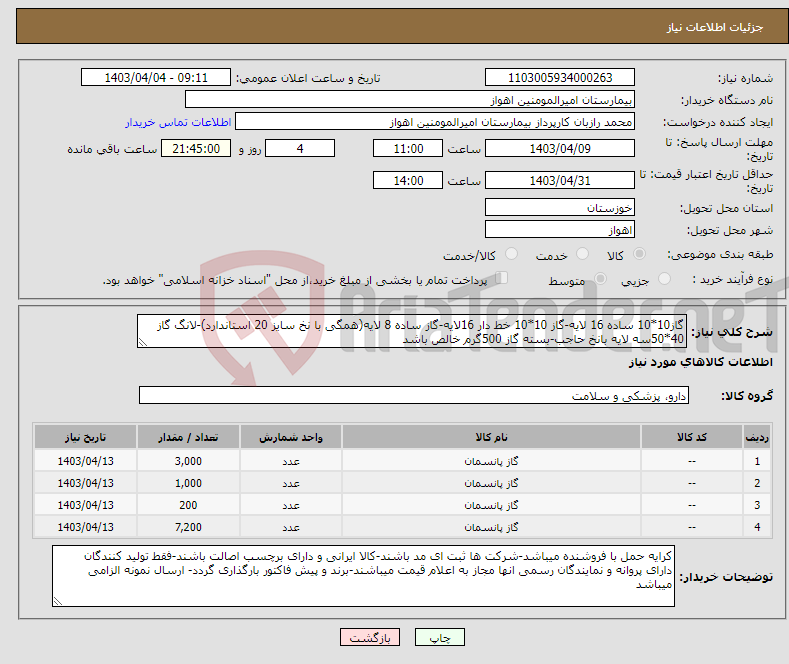Screen dimensions: 789x664
Task: Click the buyer notes textarea resize handle
Action: point(58,601)
